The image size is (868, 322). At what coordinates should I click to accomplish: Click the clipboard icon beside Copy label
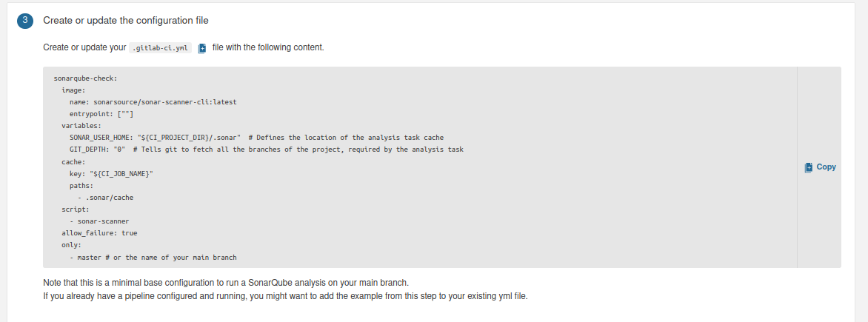(809, 167)
